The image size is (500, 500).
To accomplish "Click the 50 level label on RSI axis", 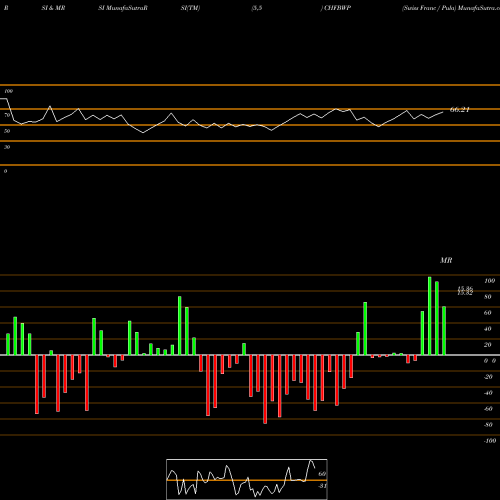I will click(7, 131).
